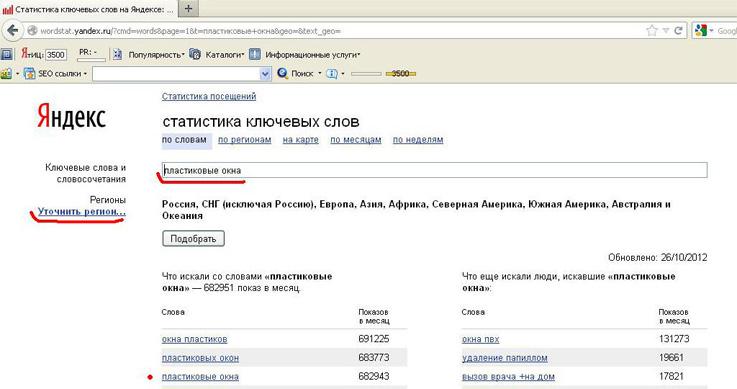The width and height of the screenshot is (737, 389).
Task: Click the 691225 impressions value
Action: click(x=374, y=339)
